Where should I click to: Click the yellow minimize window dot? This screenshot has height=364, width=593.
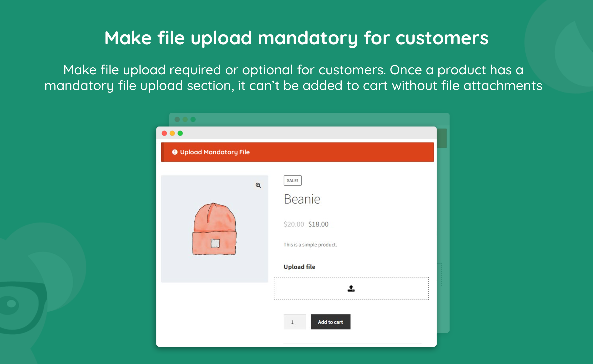(x=172, y=133)
